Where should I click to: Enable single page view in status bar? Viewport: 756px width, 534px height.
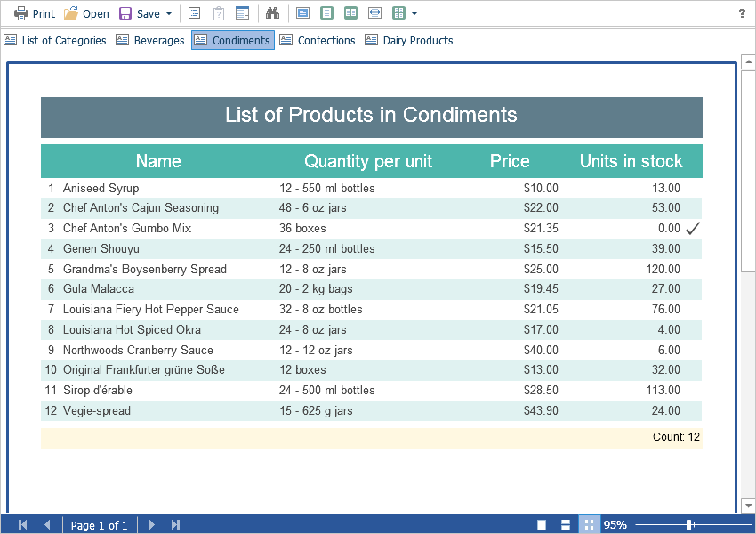point(542,525)
